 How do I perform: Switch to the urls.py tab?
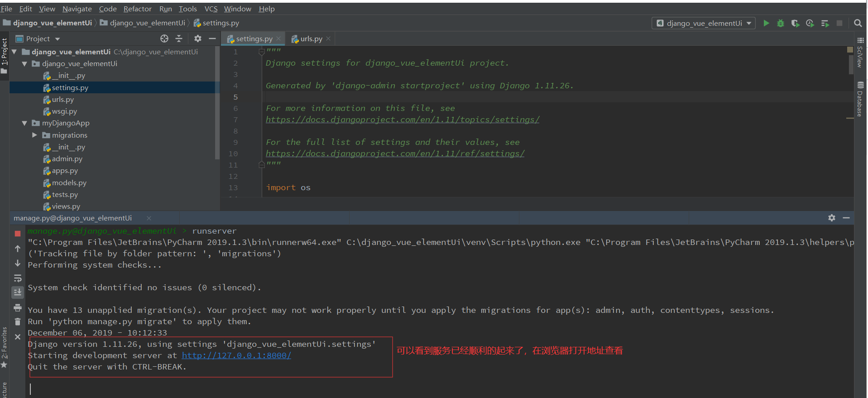click(x=311, y=39)
